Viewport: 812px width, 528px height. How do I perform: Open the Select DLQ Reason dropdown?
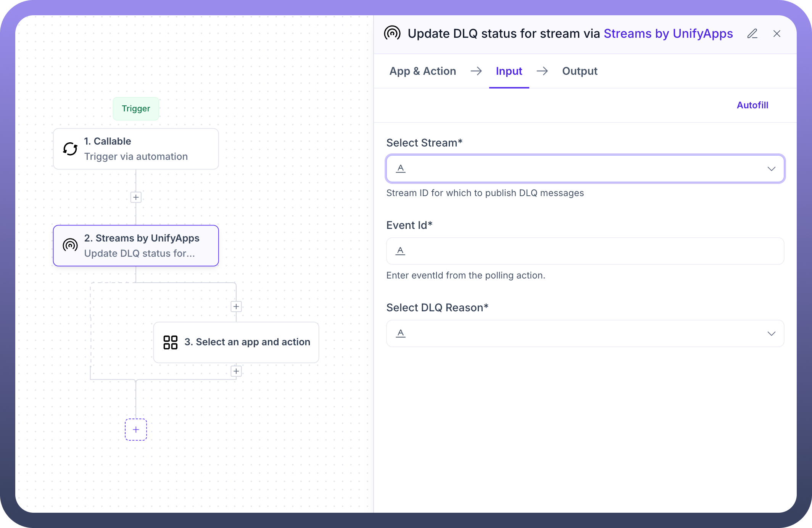[x=771, y=333]
